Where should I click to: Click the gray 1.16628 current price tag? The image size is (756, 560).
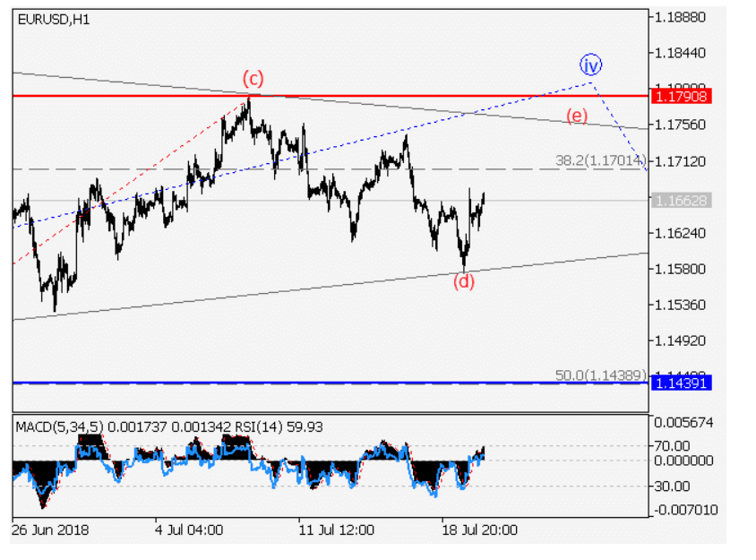click(x=682, y=201)
